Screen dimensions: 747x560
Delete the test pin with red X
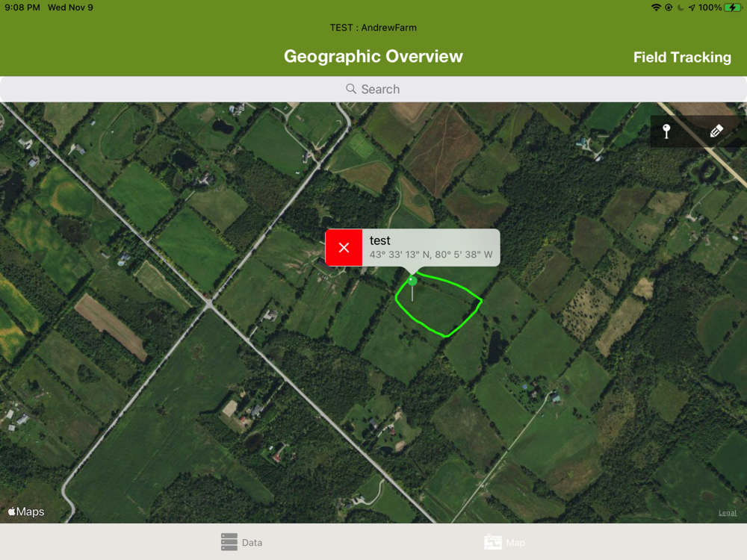pos(344,248)
